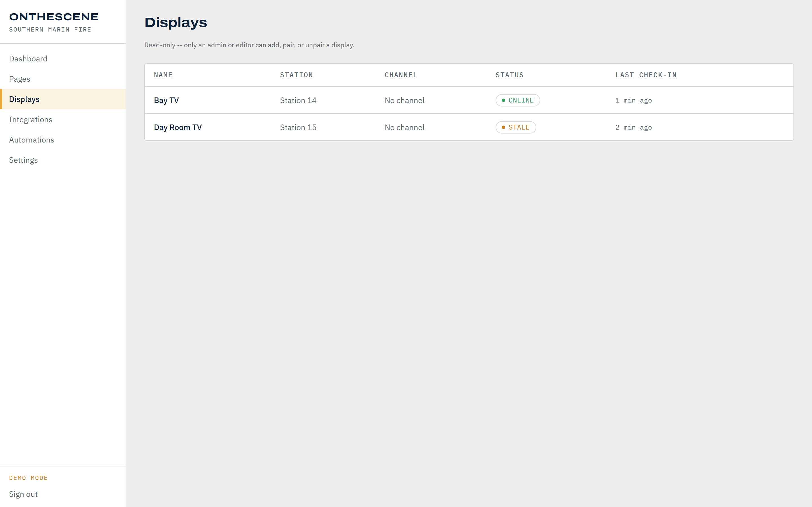Image resolution: width=812 pixels, height=507 pixels.
Task: Click the ONLINE status badge
Action: (518, 100)
